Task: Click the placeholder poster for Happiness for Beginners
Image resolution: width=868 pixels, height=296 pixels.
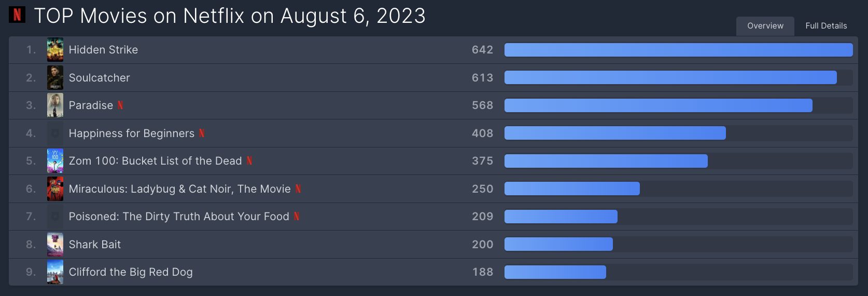Action: point(55,133)
